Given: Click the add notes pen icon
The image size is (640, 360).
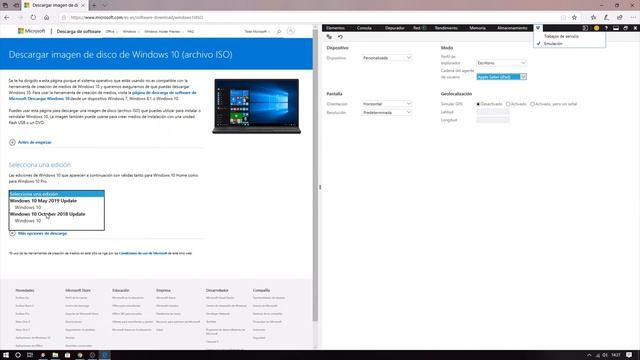Looking at the screenshot, I should pyautogui.click(x=607, y=18).
